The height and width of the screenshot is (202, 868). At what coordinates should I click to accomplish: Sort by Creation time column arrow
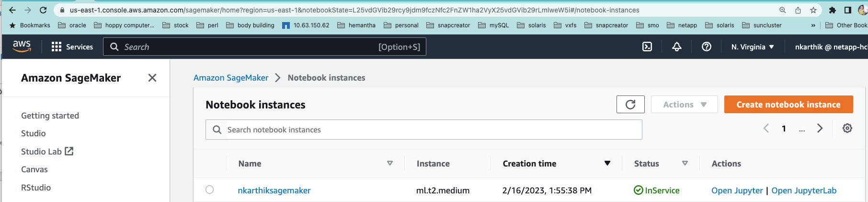click(x=607, y=164)
